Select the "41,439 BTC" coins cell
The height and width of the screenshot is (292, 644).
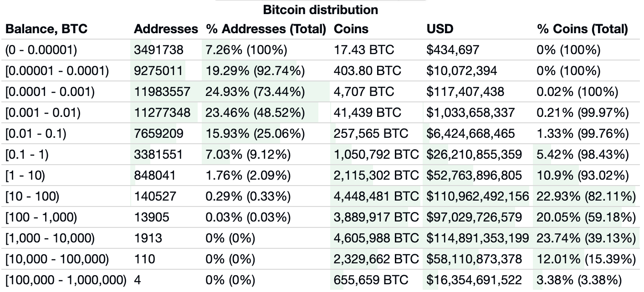tap(368, 113)
